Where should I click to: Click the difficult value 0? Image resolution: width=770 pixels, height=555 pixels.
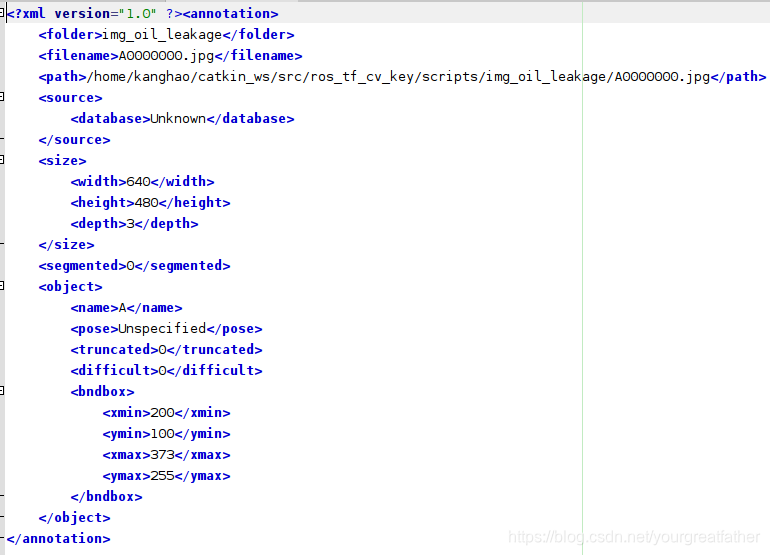click(x=163, y=371)
